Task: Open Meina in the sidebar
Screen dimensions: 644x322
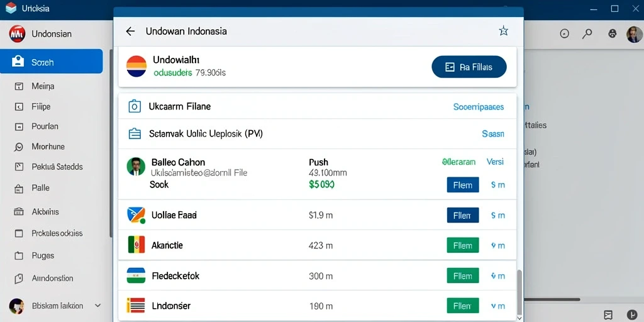Action: click(43, 86)
